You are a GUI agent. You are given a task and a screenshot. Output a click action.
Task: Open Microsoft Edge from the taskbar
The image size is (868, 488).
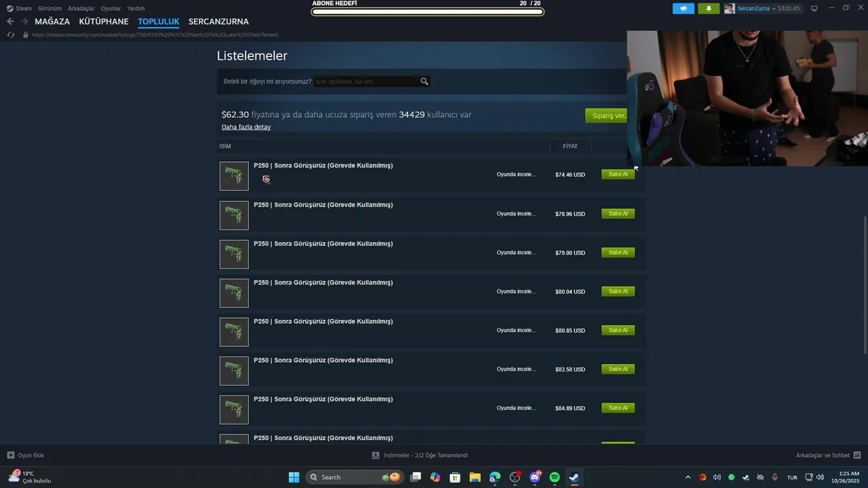[x=495, y=477]
